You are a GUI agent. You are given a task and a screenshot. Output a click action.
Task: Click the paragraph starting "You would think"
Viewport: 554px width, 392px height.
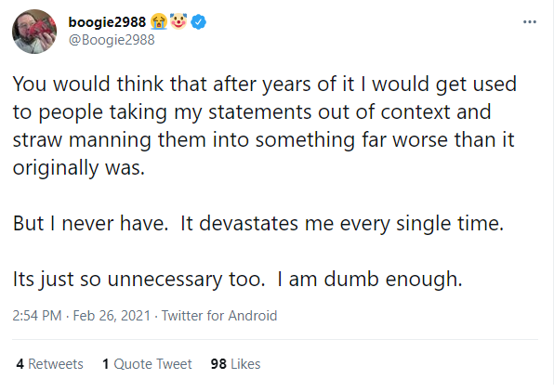(x=265, y=125)
